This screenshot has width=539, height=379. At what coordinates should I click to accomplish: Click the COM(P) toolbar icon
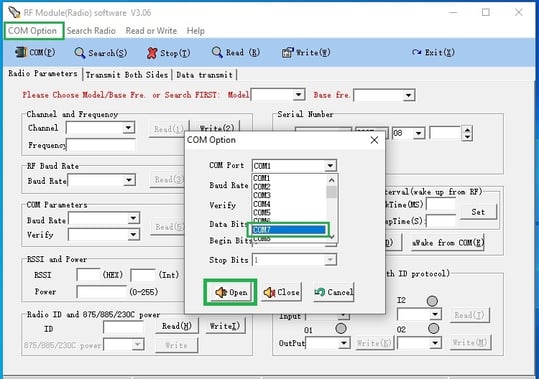[35, 52]
